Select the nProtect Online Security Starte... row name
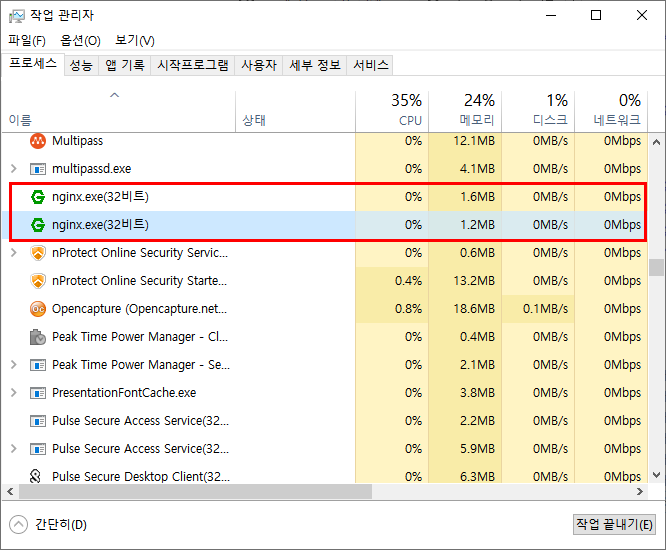The width and height of the screenshot is (666, 550). [139, 281]
